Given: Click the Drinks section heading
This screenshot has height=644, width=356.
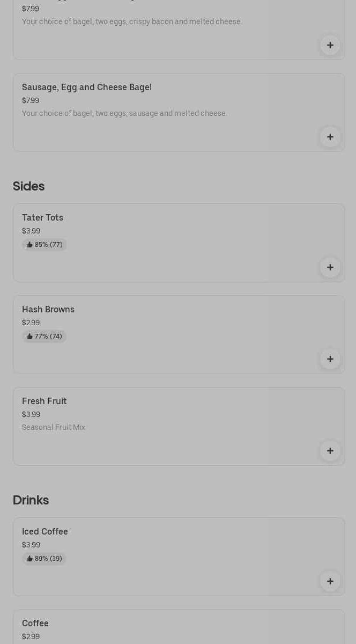Looking at the screenshot, I should tap(31, 500).
